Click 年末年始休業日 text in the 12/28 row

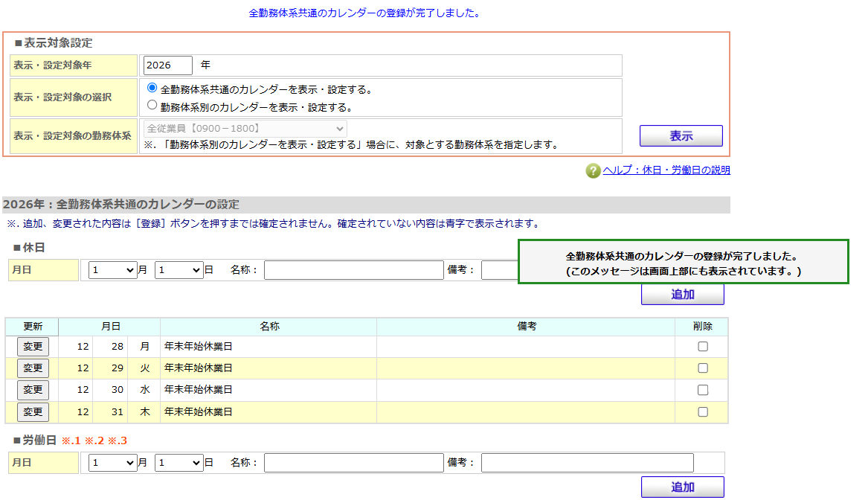(198, 347)
